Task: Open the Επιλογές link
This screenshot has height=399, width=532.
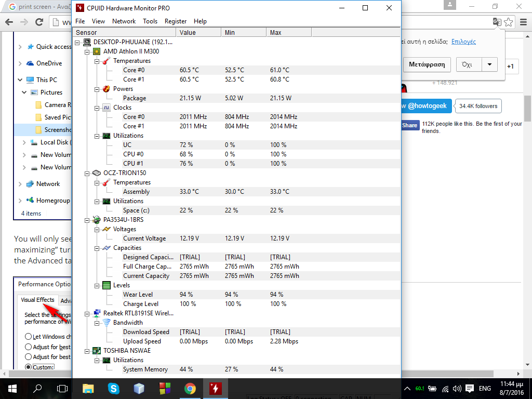Action: click(x=463, y=42)
